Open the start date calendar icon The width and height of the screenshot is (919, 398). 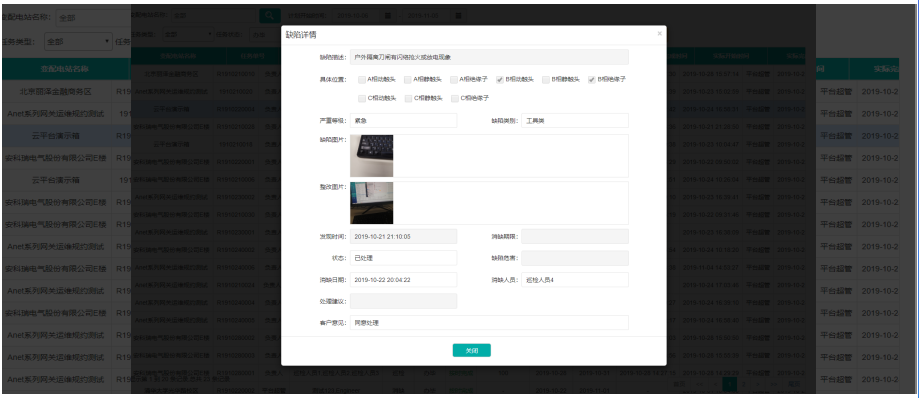point(388,15)
